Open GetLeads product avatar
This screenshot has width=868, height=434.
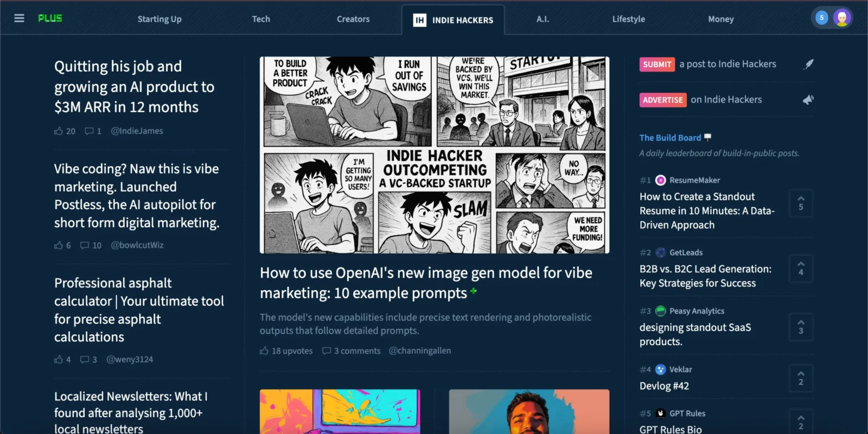coord(660,252)
